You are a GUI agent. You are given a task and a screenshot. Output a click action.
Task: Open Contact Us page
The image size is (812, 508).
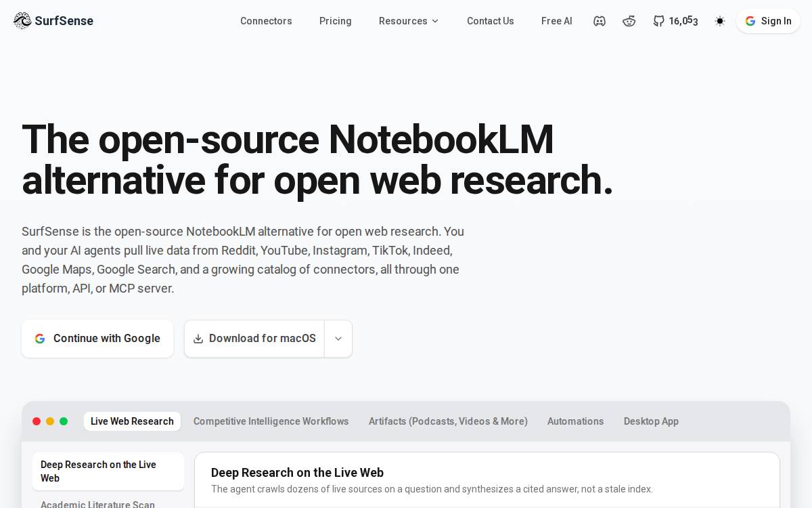(491, 21)
